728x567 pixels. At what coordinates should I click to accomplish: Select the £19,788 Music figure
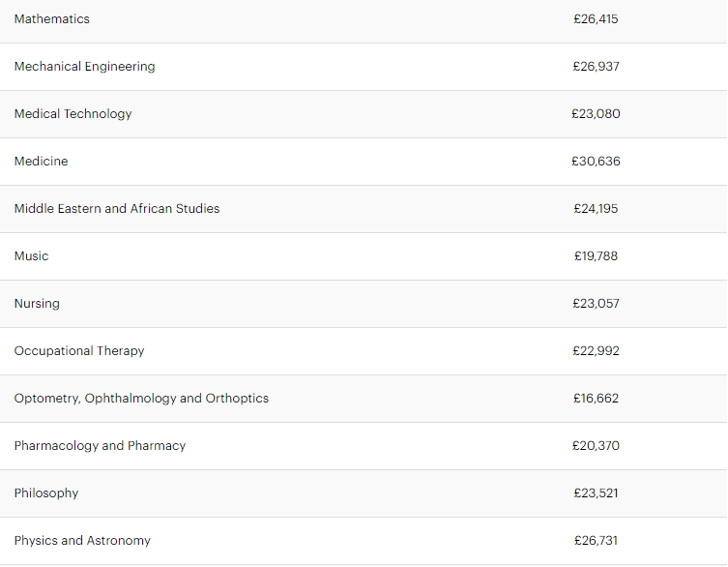(x=596, y=256)
